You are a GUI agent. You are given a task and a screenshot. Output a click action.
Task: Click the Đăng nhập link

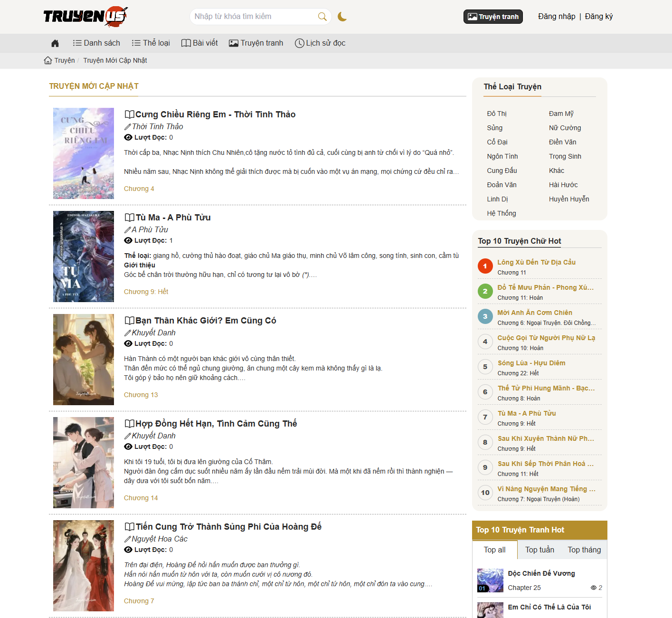pos(557,17)
